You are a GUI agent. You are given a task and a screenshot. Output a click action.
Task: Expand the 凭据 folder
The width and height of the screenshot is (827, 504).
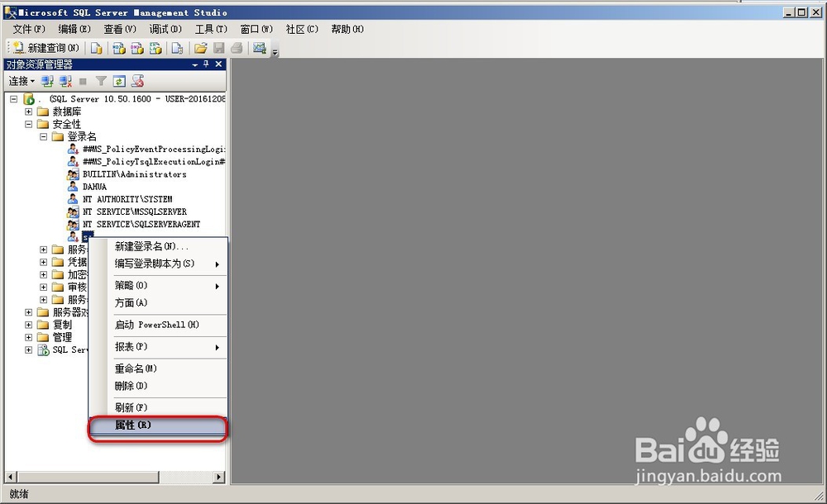click(43, 262)
